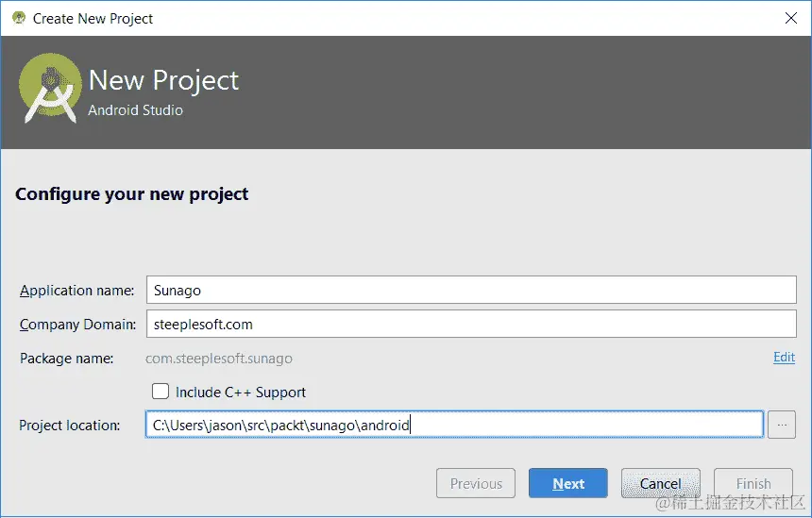Image resolution: width=812 pixels, height=518 pixels.
Task: Click the Package name label
Action: tap(66, 359)
